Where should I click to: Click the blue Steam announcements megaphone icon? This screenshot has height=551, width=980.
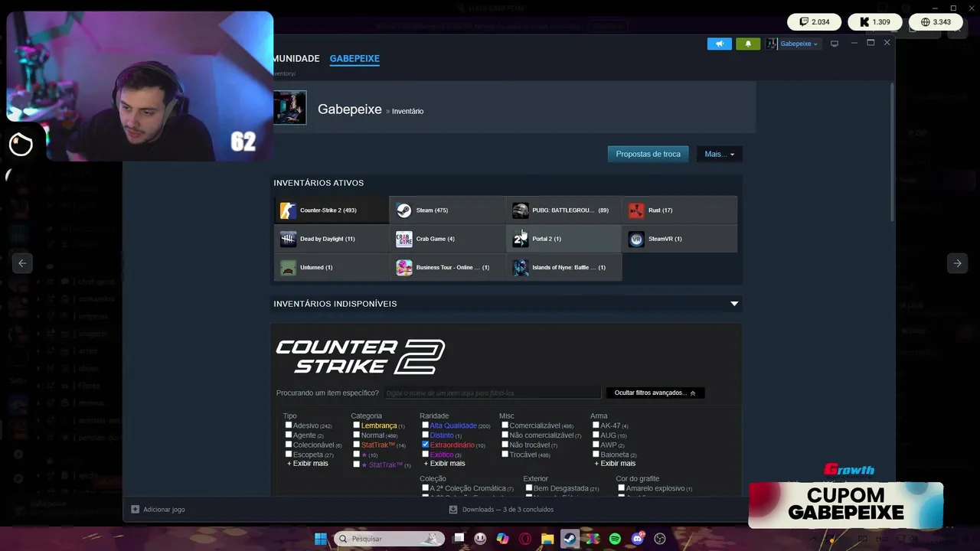[x=720, y=44]
